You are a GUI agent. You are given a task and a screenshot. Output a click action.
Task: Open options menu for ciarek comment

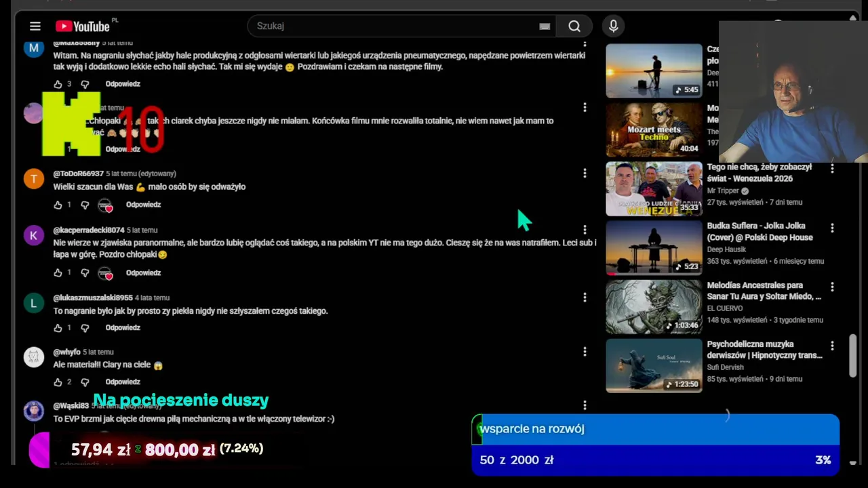(585, 107)
